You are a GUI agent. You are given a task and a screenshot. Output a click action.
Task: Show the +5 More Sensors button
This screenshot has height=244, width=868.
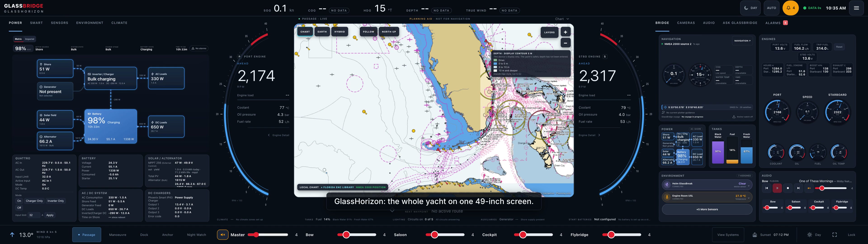coord(707,209)
